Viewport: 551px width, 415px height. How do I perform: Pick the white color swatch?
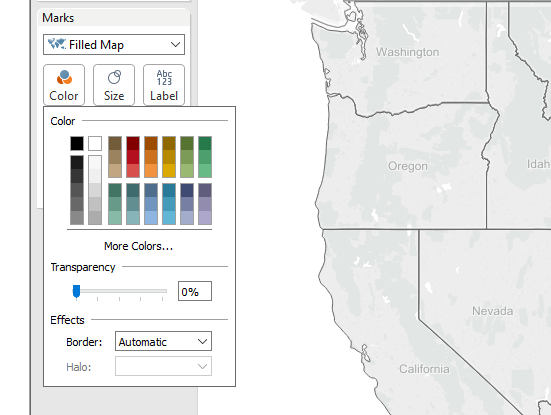[95, 143]
